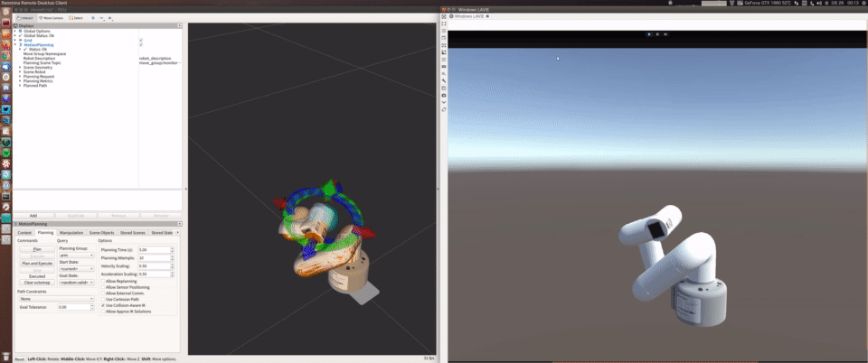Expand the Planning Metrics item
Viewport: 868px width, 363px height.
pyautogui.click(x=20, y=80)
